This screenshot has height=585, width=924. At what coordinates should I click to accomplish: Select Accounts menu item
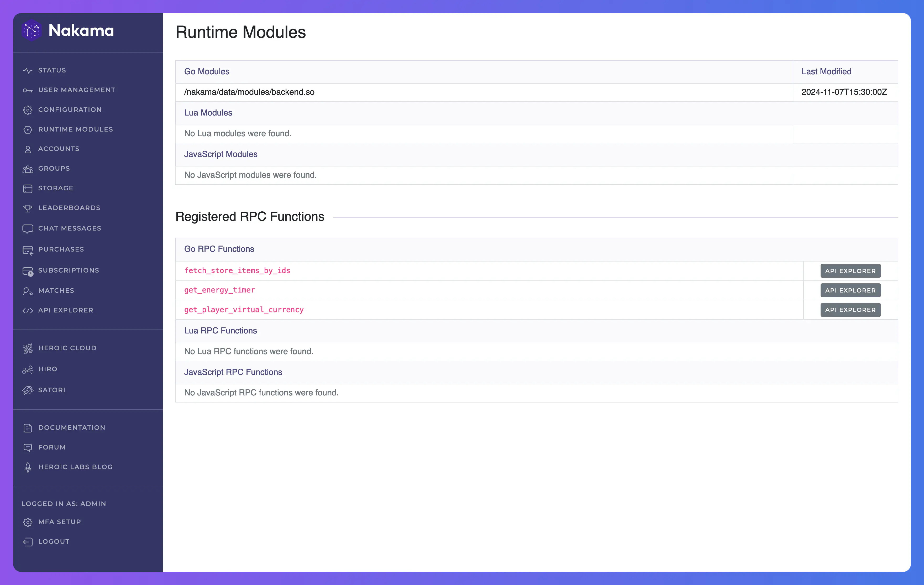[x=59, y=148]
